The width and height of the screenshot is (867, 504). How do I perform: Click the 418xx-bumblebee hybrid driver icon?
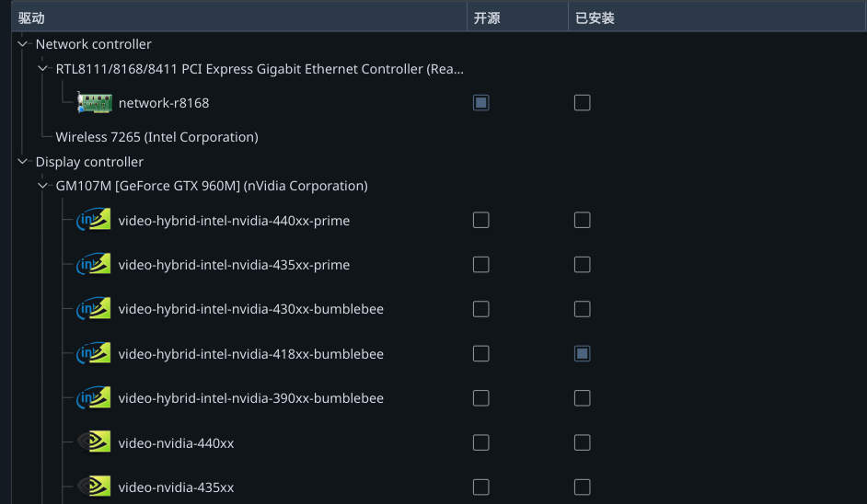pyautogui.click(x=94, y=353)
